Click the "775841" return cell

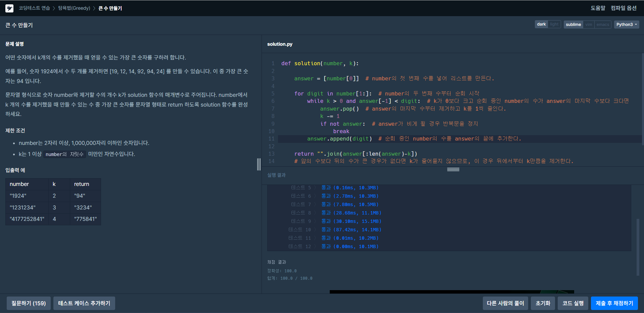point(85,219)
